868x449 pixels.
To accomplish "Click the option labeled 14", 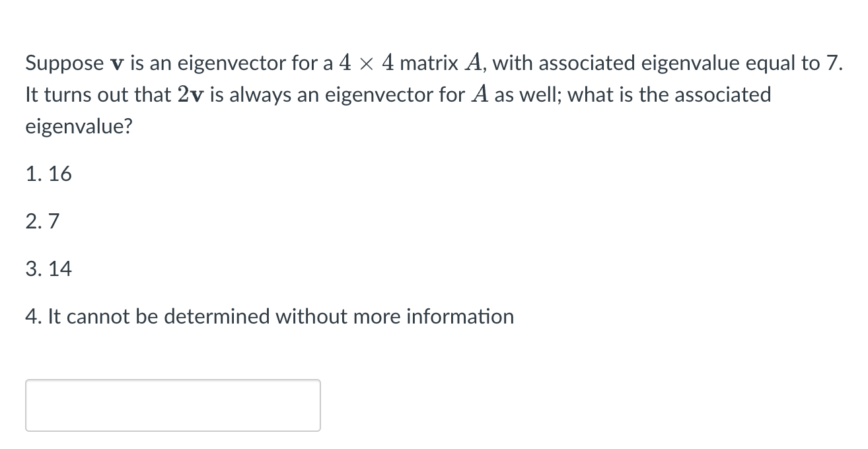I will pos(61,269).
